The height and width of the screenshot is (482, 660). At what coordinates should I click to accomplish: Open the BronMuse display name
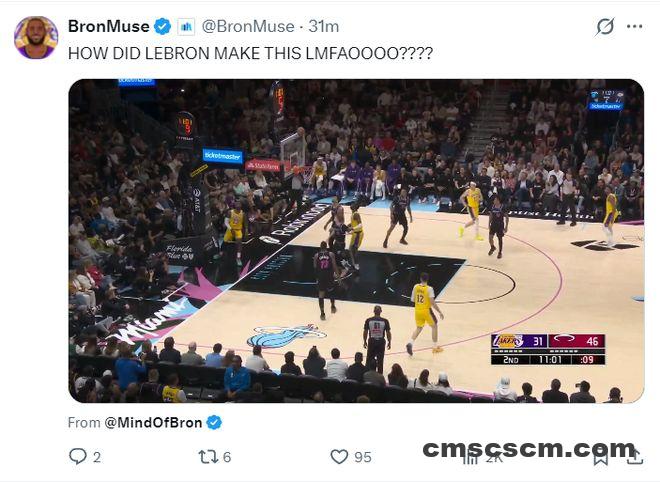pyautogui.click(x=109, y=27)
